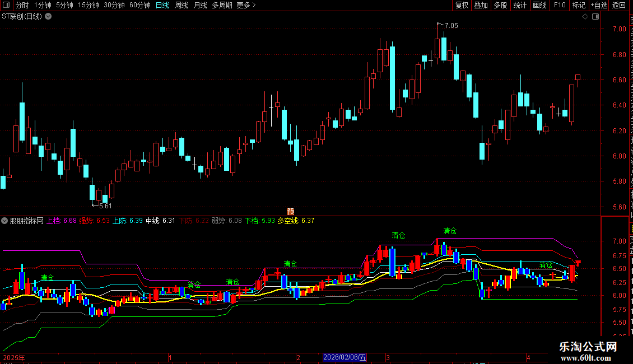Screen dimensions: 633x364
Task: Open the 股朋指标网 indicator dropdown arrow
Action: (x=4, y=221)
